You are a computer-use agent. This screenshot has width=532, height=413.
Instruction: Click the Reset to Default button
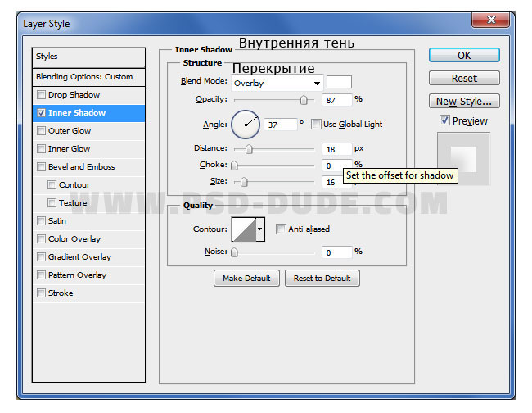tap(322, 278)
